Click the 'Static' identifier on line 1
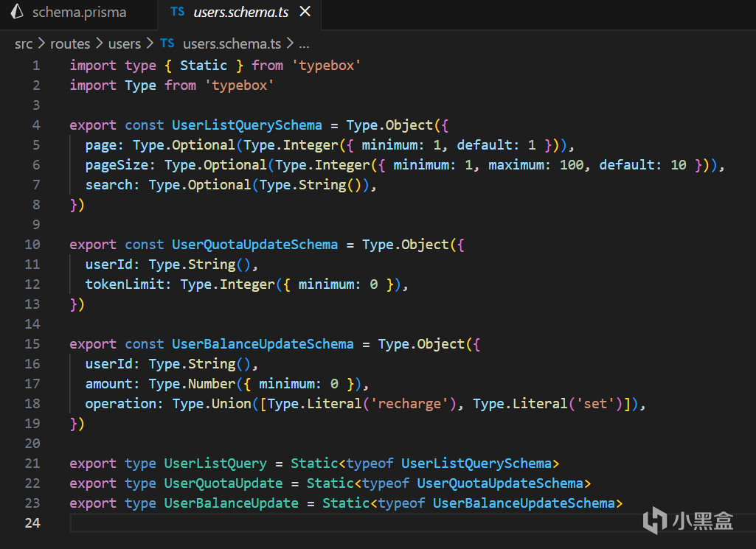This screenshot has height=549, width=756. pos(204,66)
